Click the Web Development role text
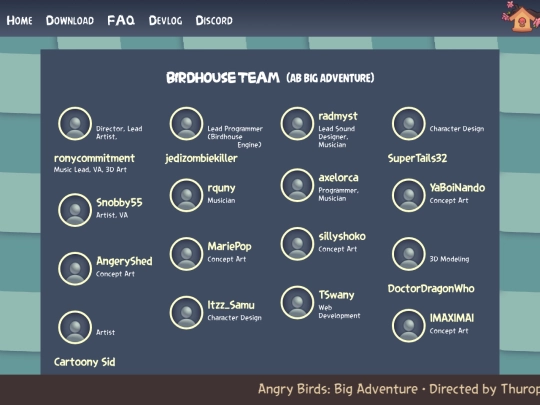 339,312
